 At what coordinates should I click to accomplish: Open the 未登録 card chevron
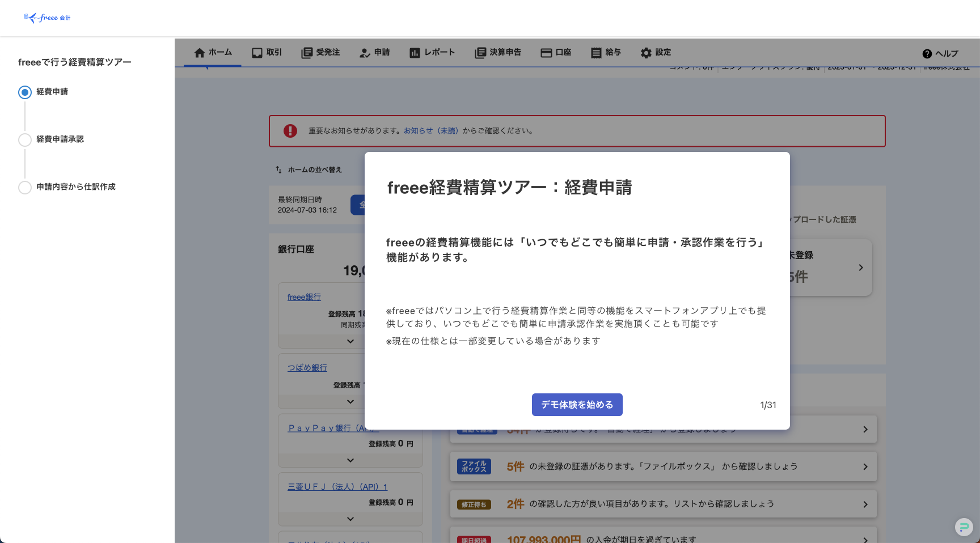[861, 268]
